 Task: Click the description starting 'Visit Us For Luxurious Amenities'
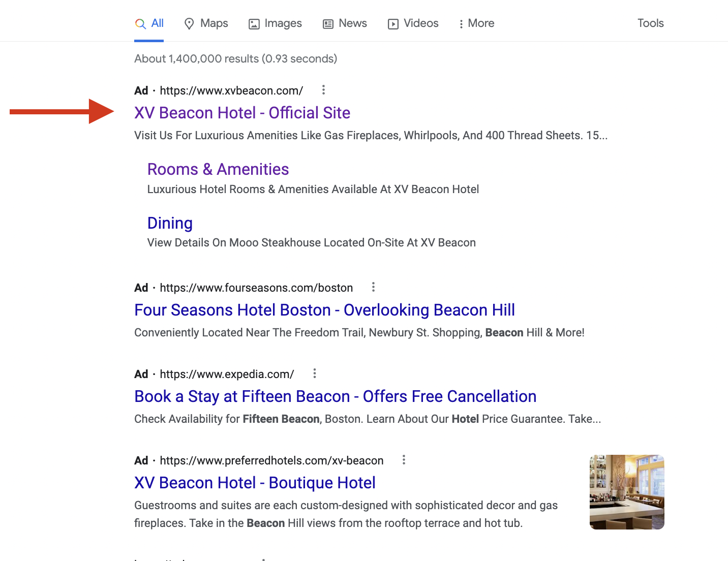click(371, 135)
